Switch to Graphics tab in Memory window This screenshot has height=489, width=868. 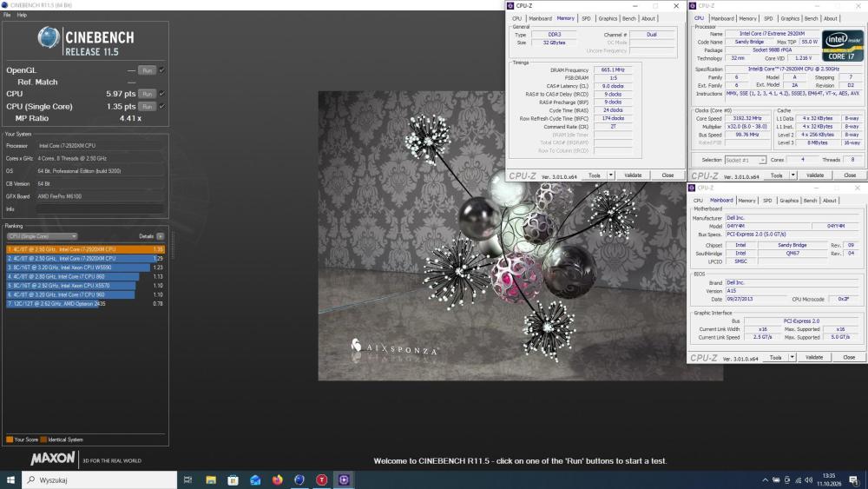tap(608, 18)
